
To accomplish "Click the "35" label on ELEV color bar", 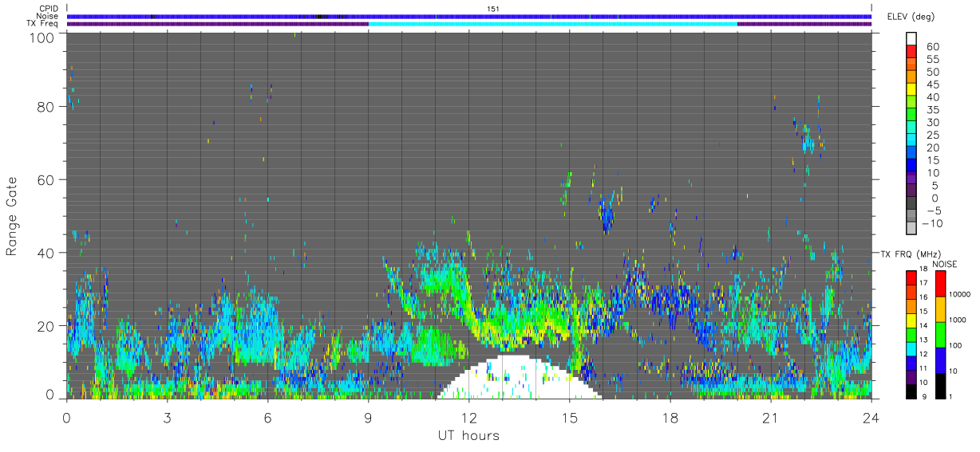I will [933, 110].
